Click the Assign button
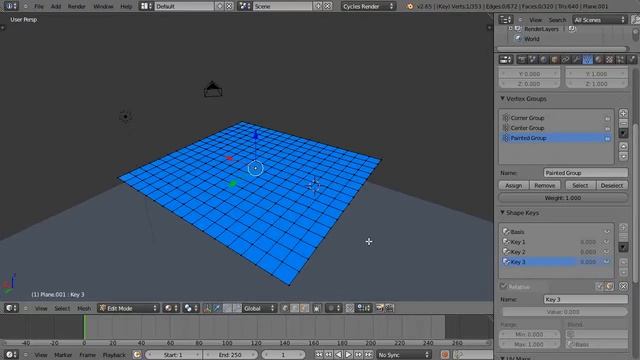Viewport: 640px width, 360px height. pyautogui.click(x=513, y=185)
